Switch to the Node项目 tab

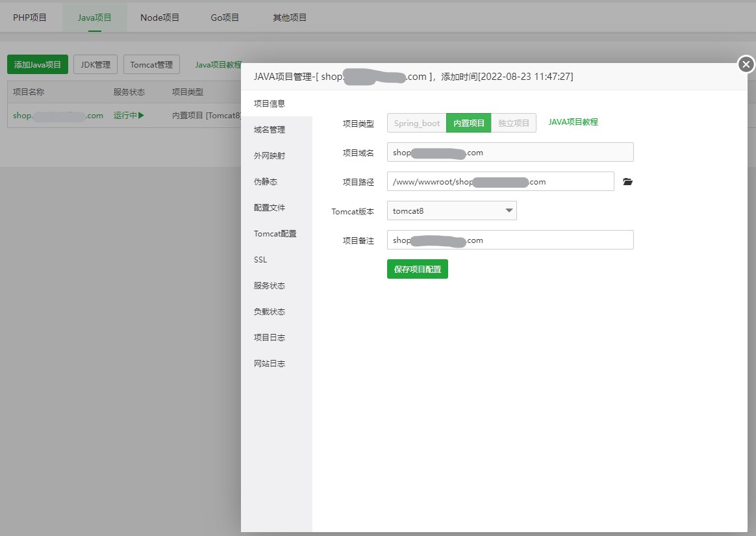pos(160,18)
